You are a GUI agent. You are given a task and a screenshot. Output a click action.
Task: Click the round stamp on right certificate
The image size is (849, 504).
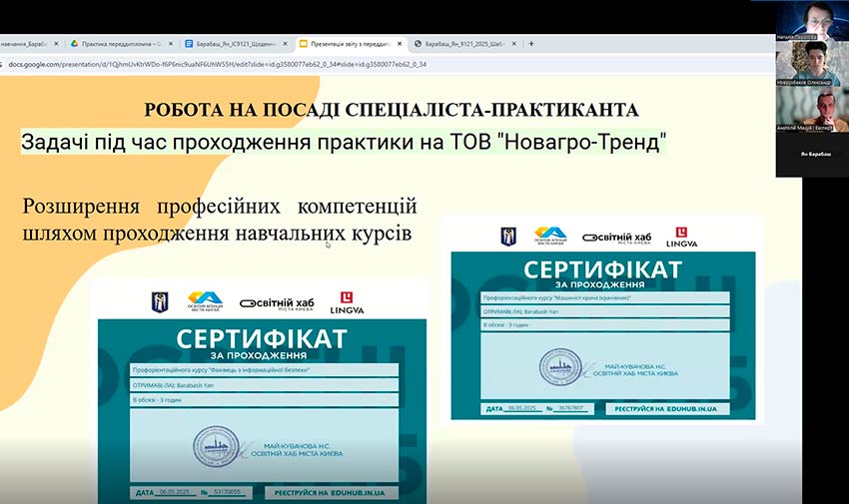[x=559, y=367]
